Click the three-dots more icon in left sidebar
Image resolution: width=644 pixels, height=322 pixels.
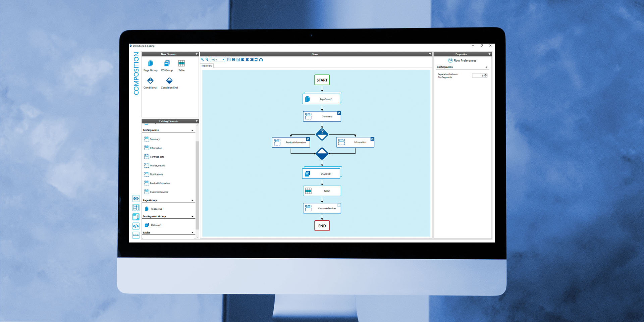click(x=136, y=235)
